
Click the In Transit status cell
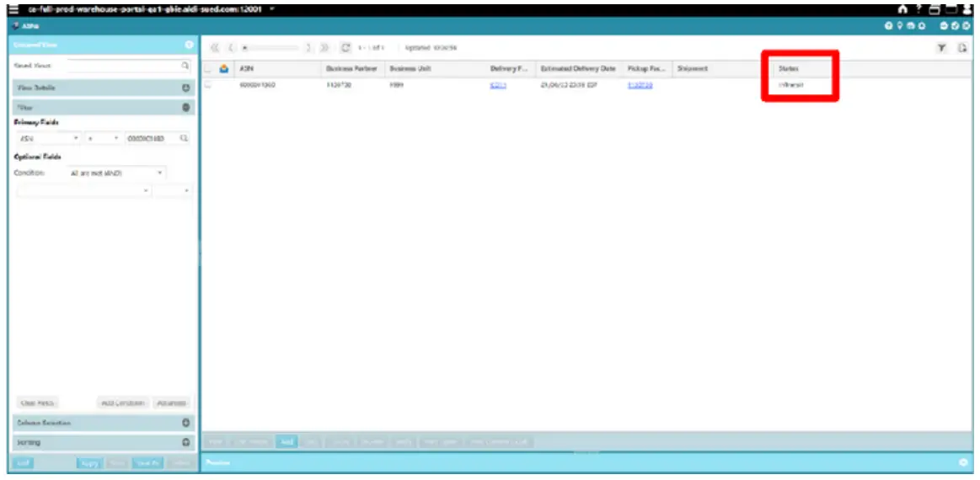[x=791, y=85]
